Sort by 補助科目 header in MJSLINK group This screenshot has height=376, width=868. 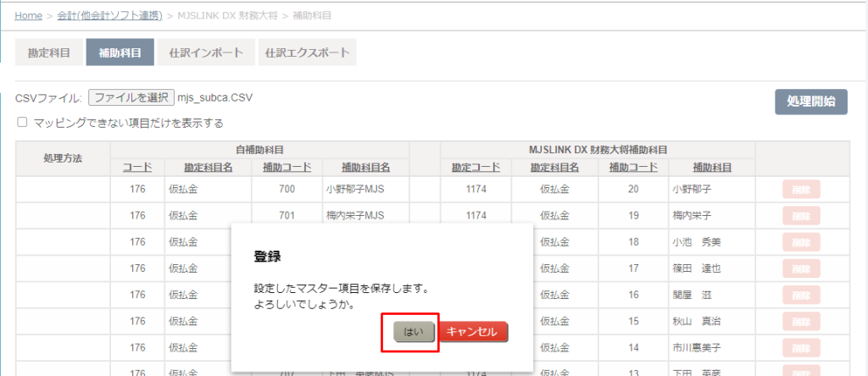(x=712, y=168)
